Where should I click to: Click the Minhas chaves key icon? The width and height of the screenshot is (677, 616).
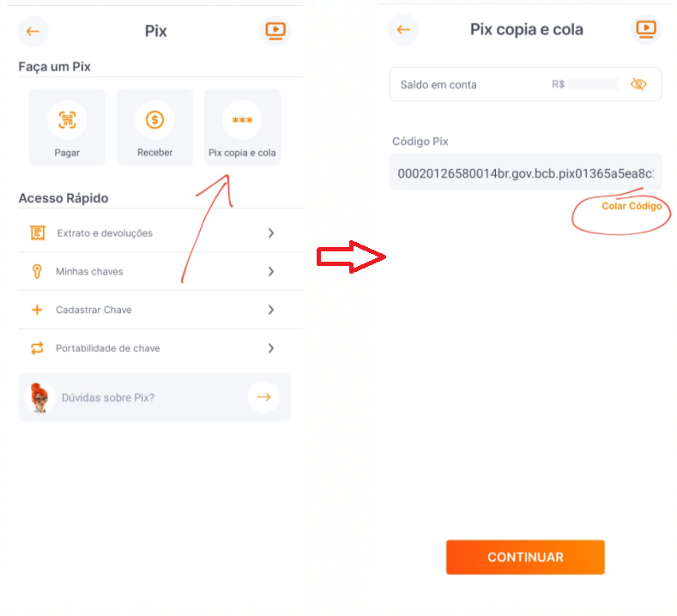click(37, 271)
